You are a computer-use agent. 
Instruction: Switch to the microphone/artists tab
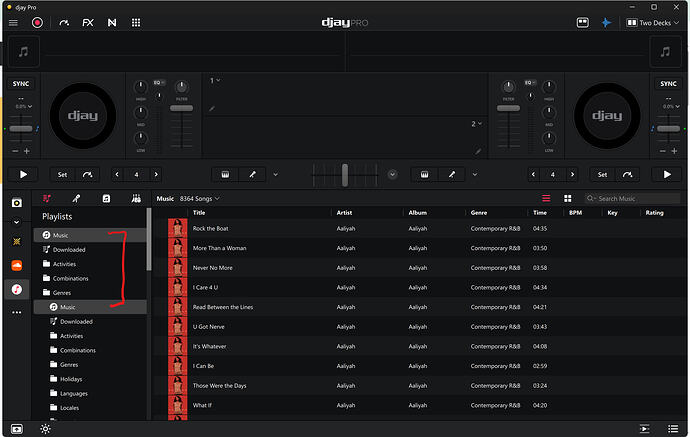[x=76, y=198]
